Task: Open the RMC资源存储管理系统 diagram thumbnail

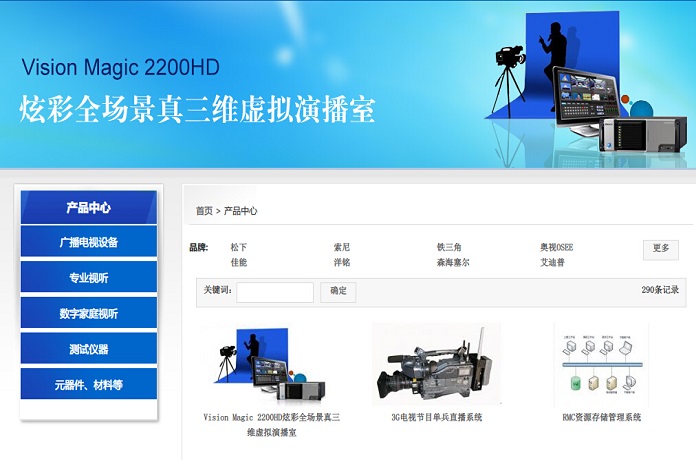Action: point(600,364)
